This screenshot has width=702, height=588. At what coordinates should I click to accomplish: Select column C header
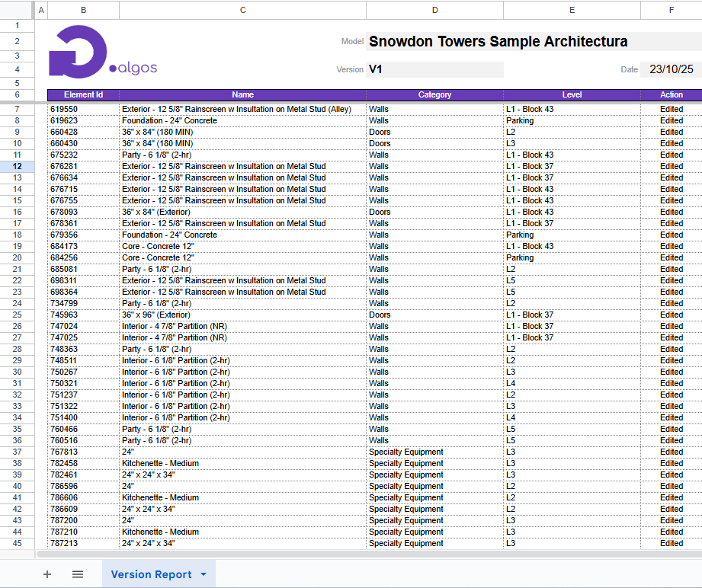point(242,10)
